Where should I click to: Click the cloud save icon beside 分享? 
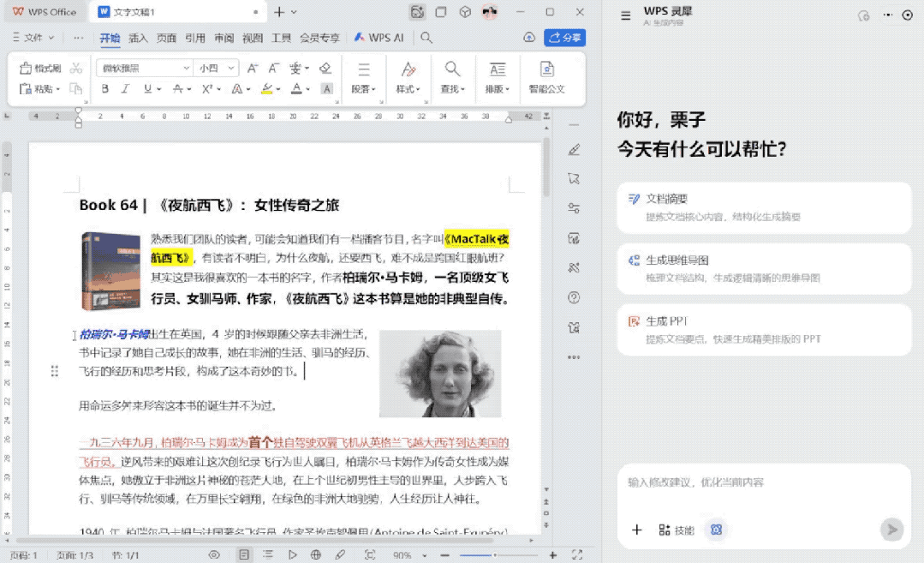[529, 38]
